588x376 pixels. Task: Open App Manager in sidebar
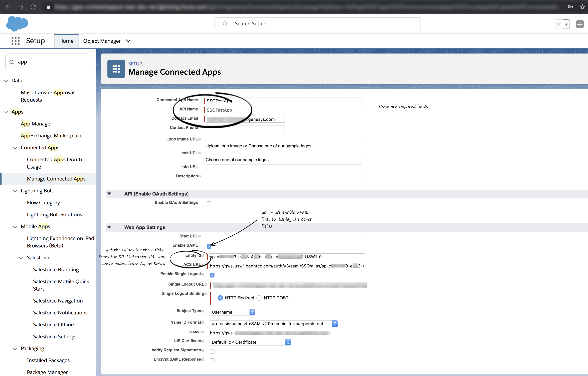36,124
